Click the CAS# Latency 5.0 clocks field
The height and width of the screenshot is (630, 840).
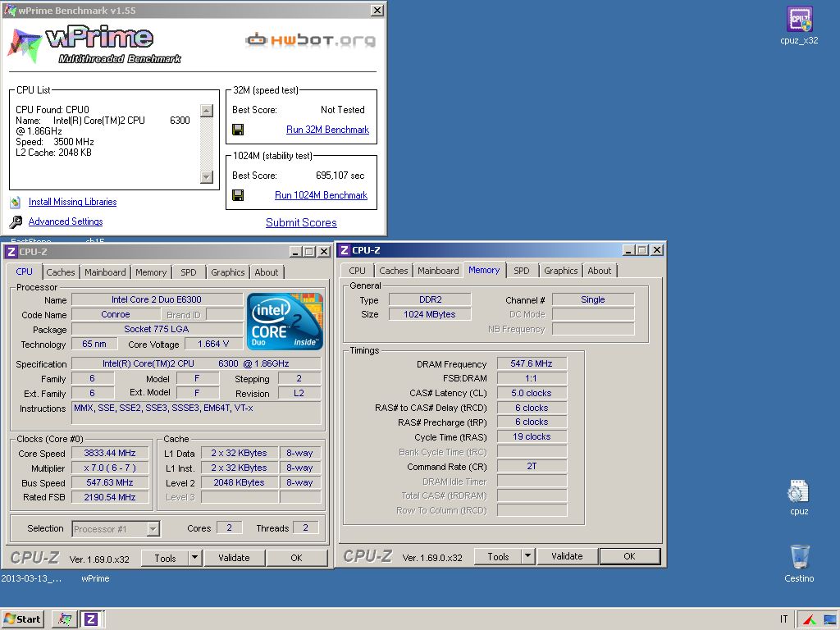tap(532, 393)
